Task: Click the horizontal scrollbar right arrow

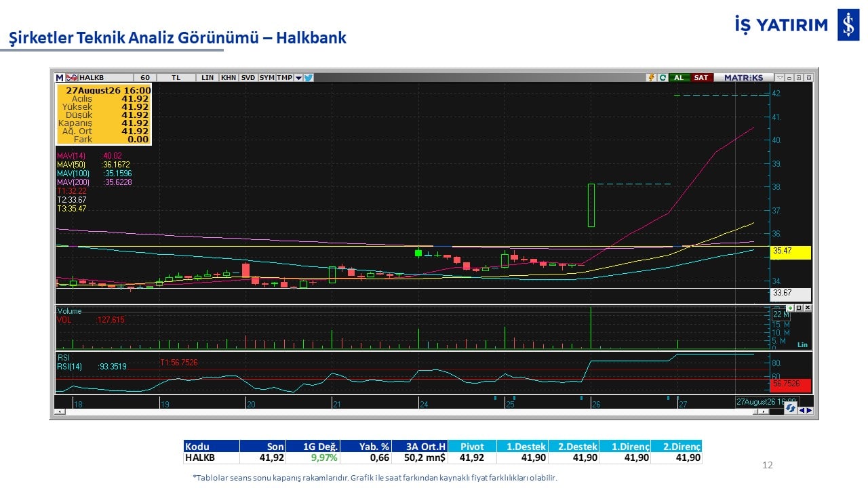Action: (764, 411)
